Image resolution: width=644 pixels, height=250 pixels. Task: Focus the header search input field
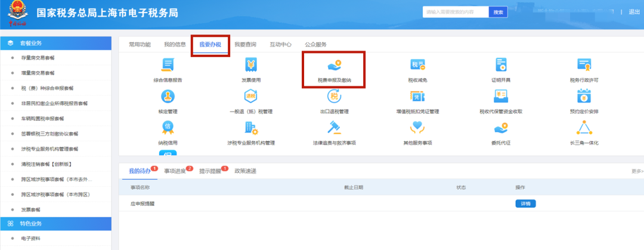point(456,12)
